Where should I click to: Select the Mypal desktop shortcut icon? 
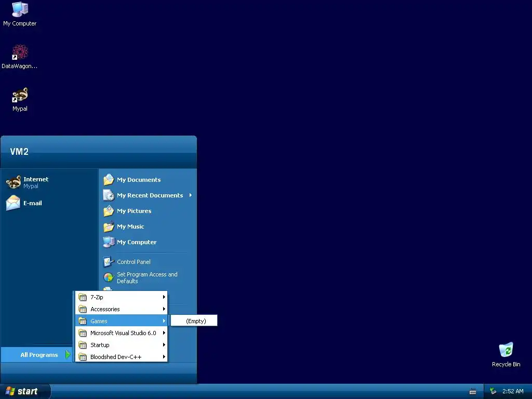tap(20, 95)
